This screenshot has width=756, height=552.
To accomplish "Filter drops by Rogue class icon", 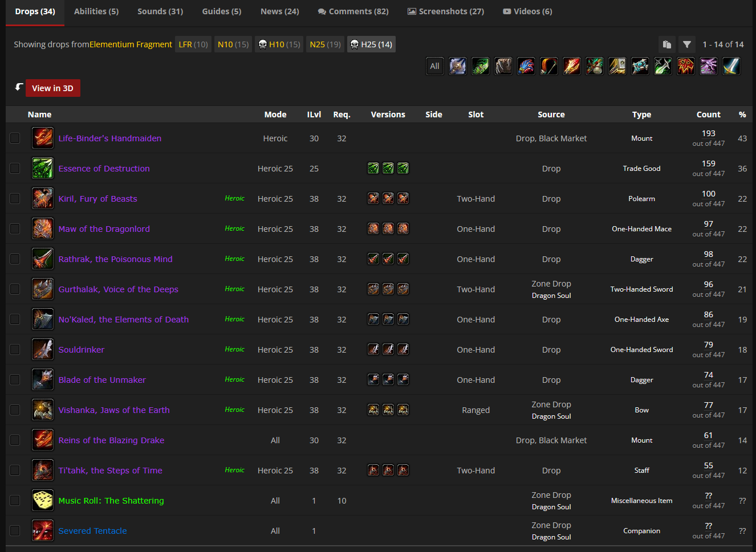I will pyautogui.click(x=663, y=66).
